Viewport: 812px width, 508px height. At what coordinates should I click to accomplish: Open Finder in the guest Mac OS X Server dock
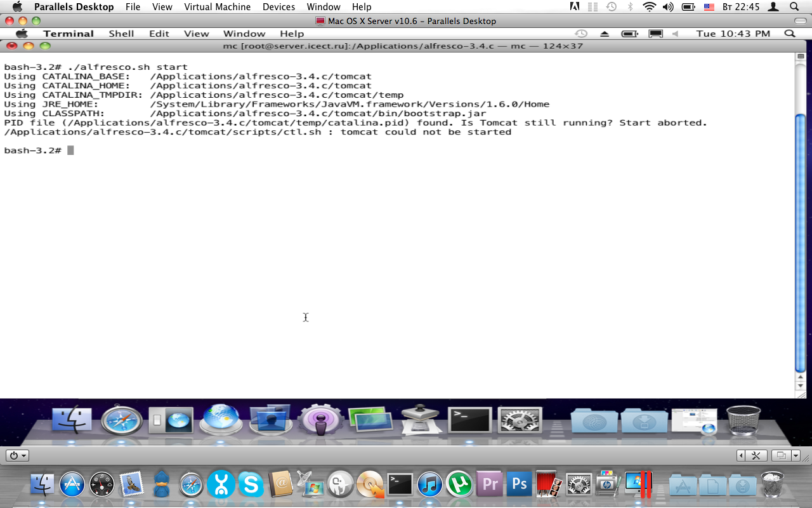[x=72, y=420]
